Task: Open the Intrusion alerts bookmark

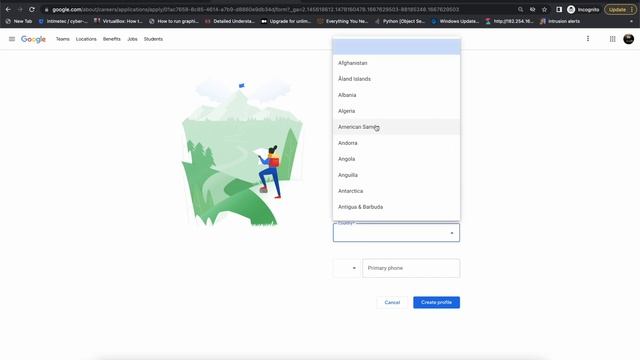Action: point(560,21)
